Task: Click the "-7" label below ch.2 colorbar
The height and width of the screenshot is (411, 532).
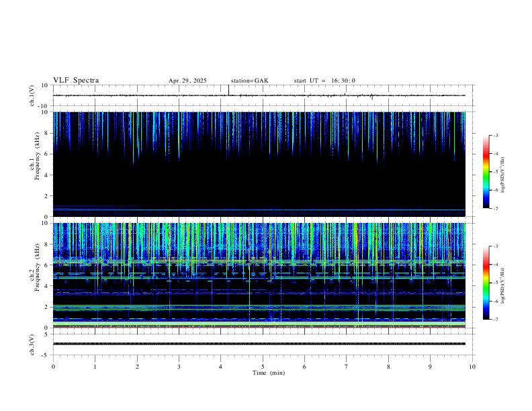Action: pyautogui.click(x=495, y=320)
